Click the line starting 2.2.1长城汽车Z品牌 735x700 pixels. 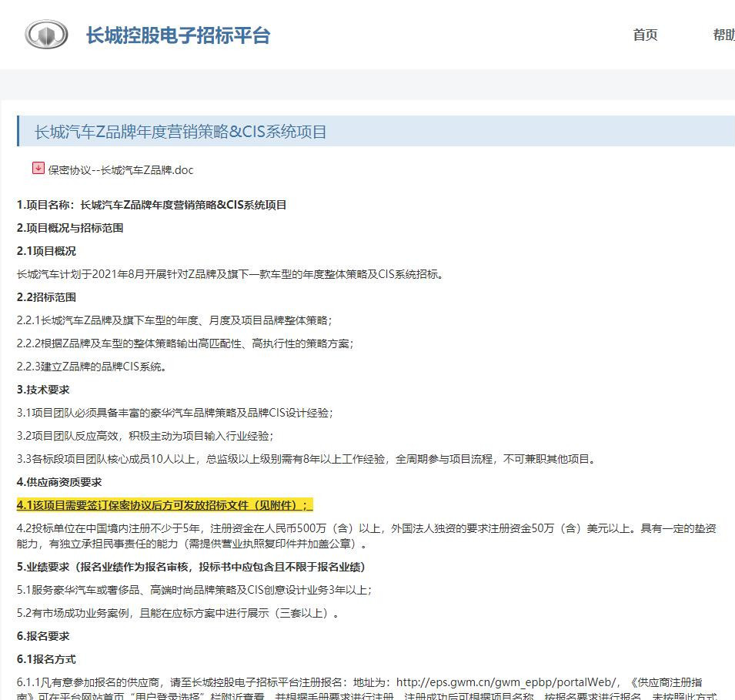[175, 320]
